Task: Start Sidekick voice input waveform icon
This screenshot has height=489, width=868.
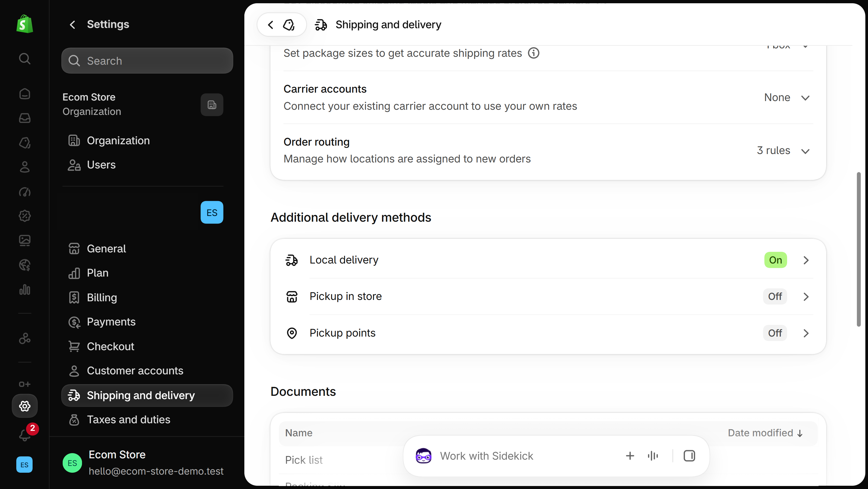Action: (x=653, y=456)
